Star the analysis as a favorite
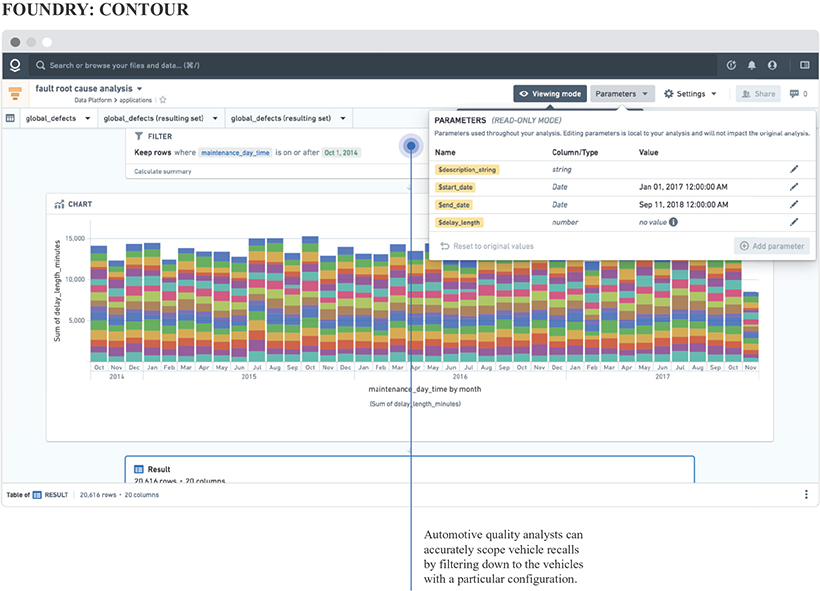Screen dimensions: 820x591 (x=163, y=100)
